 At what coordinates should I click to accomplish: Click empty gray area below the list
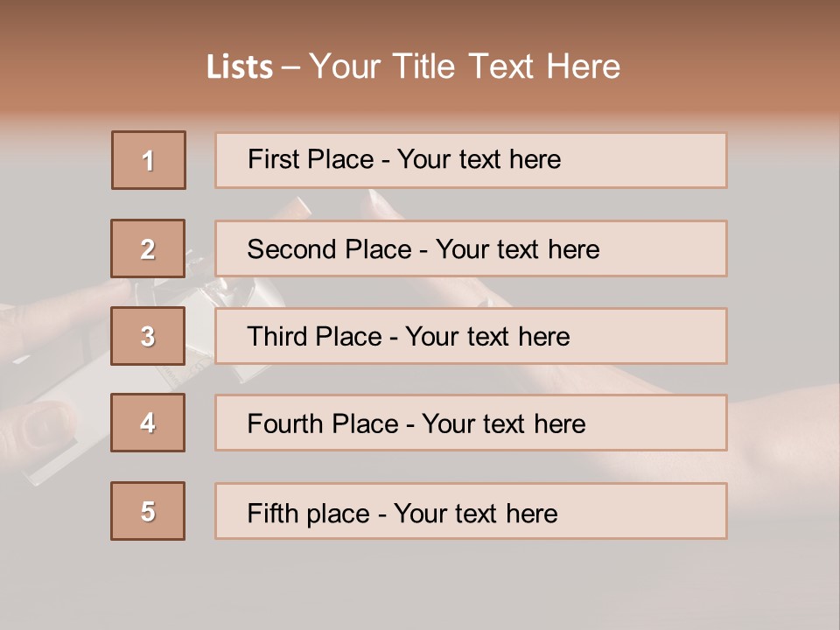(420, 586)
